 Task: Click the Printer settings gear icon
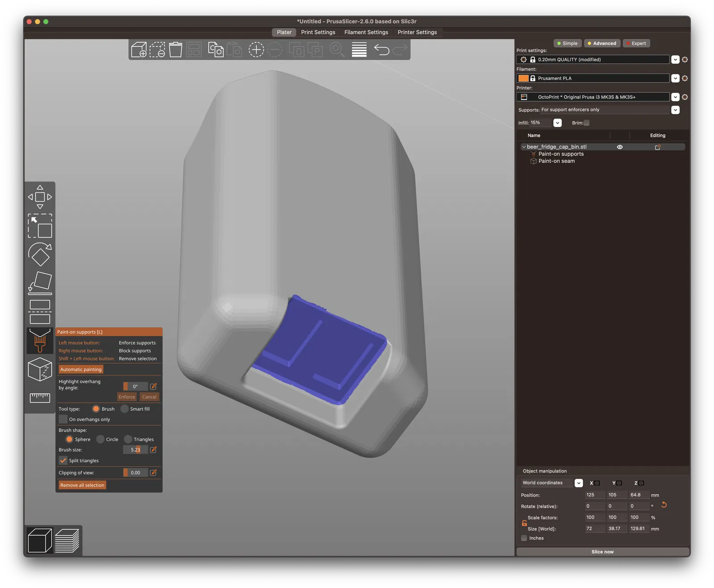pyautogui.click(x=685, y=97)
